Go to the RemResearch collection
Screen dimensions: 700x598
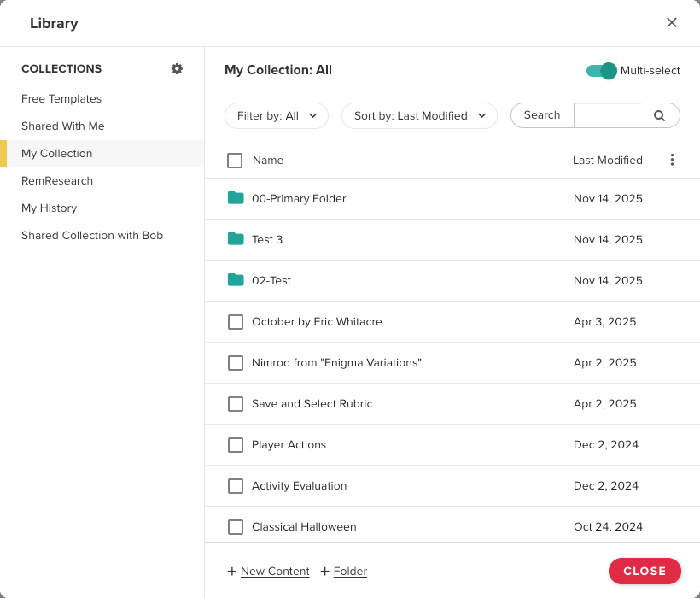[x=57, y=181]
